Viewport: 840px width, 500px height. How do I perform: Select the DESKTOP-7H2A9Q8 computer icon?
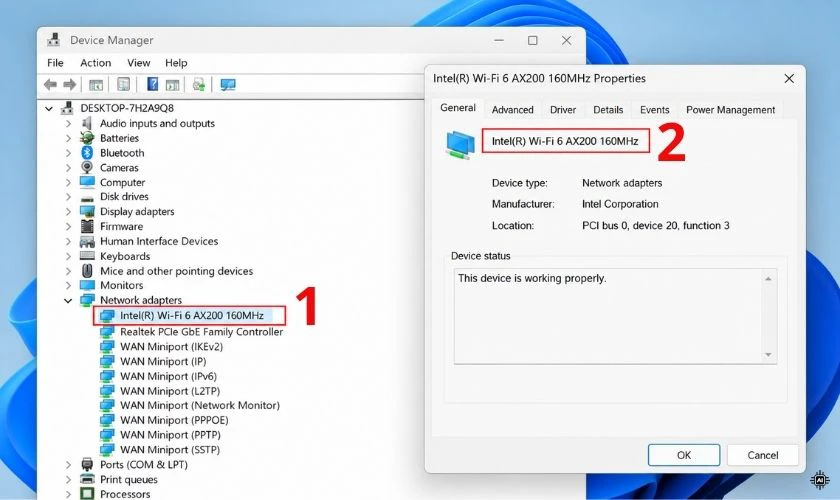tap(67, 107)
